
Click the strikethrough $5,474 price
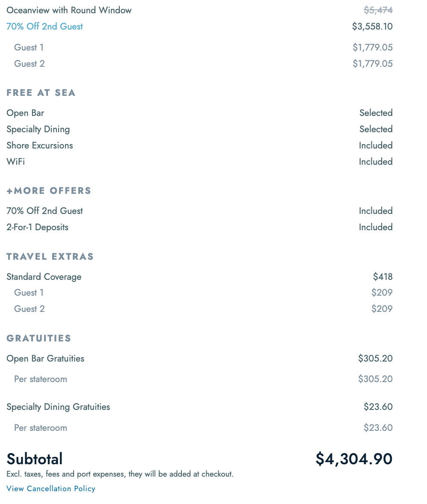pos(378,10)
